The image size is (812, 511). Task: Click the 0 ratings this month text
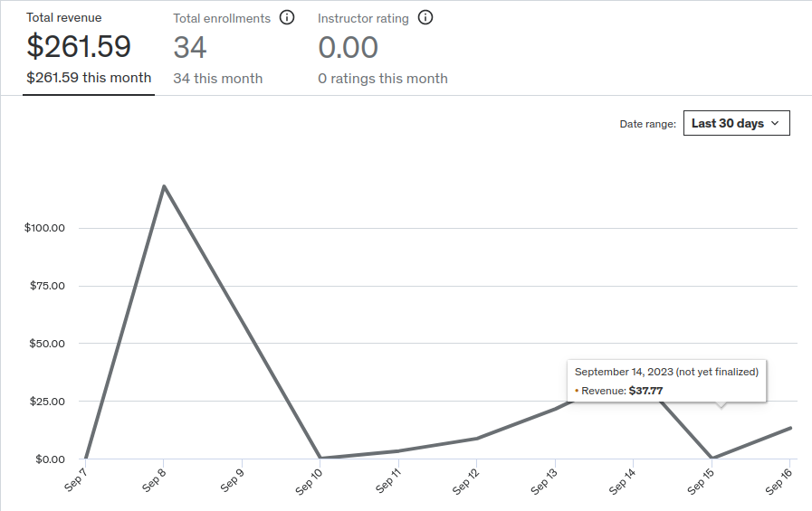[382, 79]
